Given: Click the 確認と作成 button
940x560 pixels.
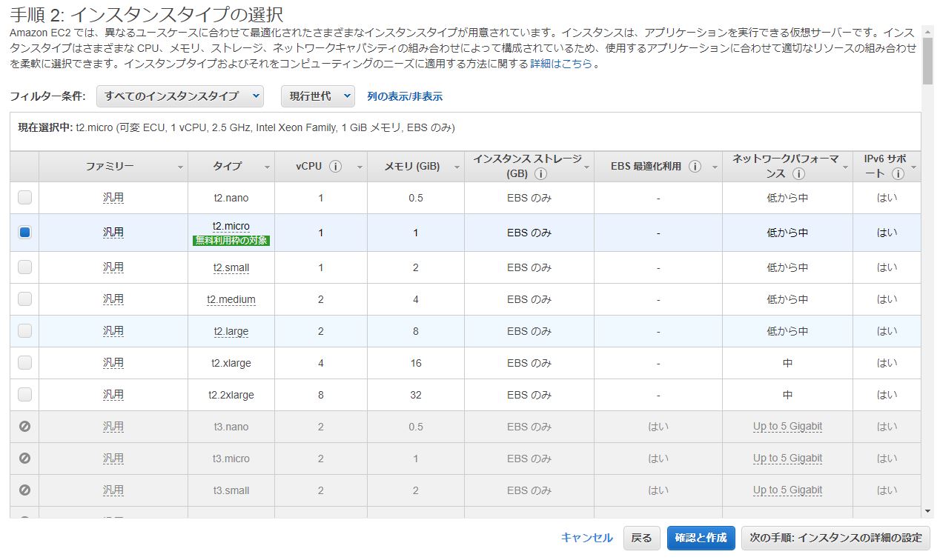Looking at the screenshot, I should tap(701, 538).
